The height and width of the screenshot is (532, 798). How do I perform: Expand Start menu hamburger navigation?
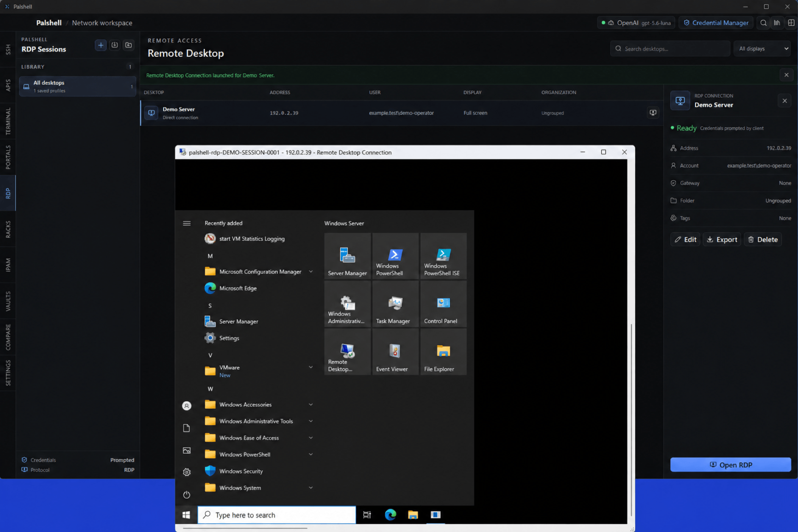187,223
